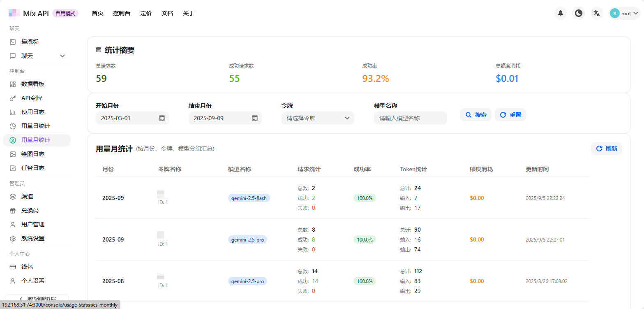Click the notification bell icon
This screenshot has width=644, height=309.
pos(560,13)
